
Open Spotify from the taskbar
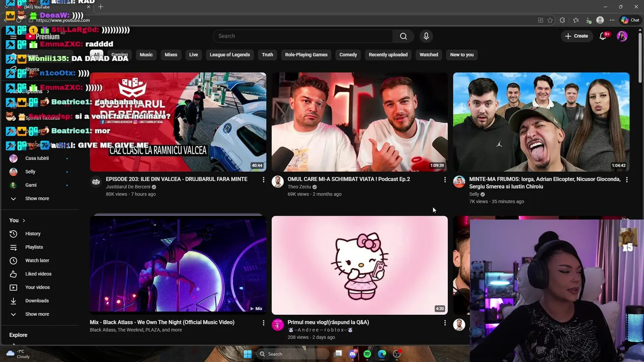tap(367, 354)
